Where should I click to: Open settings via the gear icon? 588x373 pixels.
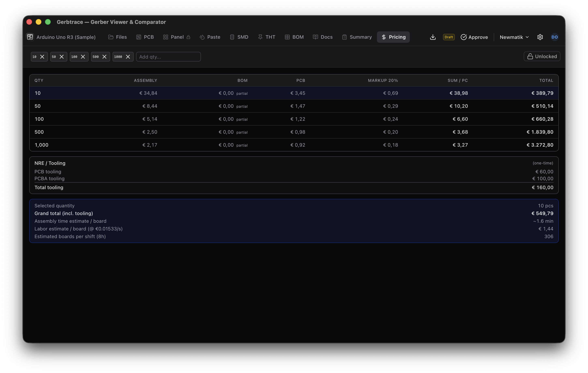(x=540, y=37)
